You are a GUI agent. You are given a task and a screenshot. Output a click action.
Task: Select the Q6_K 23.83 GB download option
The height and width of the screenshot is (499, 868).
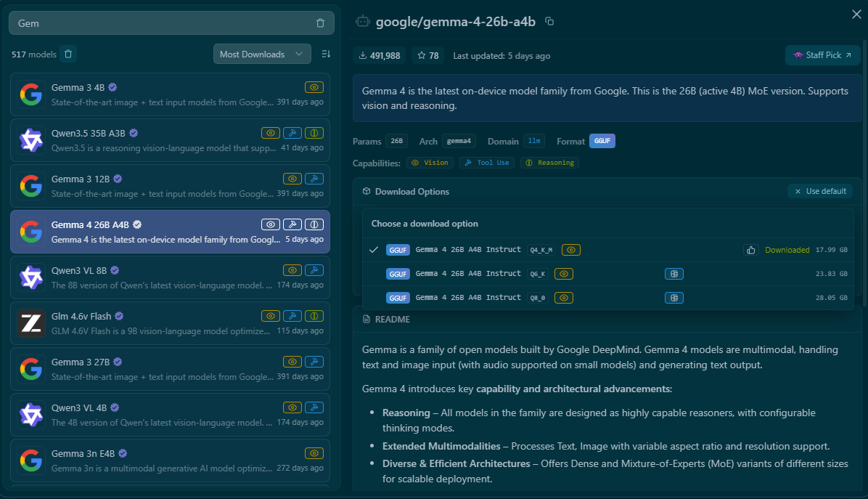click(608, 274)
